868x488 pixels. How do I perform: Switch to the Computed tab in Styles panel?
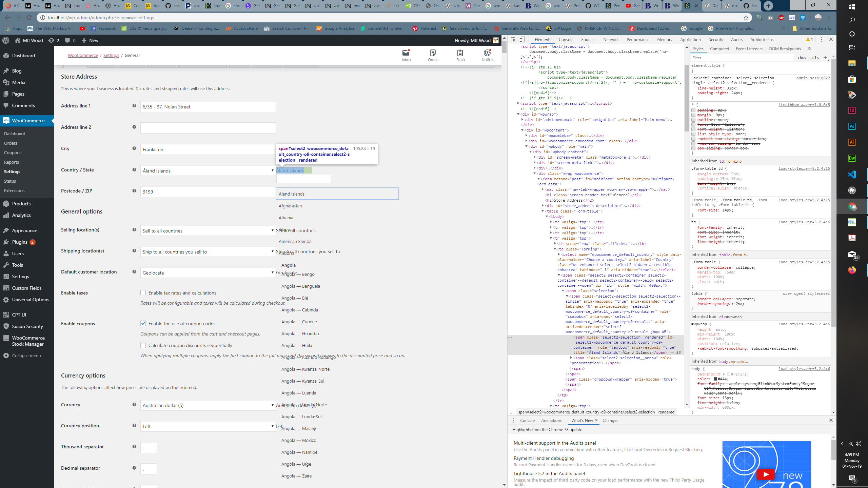[x=719, y=48]
